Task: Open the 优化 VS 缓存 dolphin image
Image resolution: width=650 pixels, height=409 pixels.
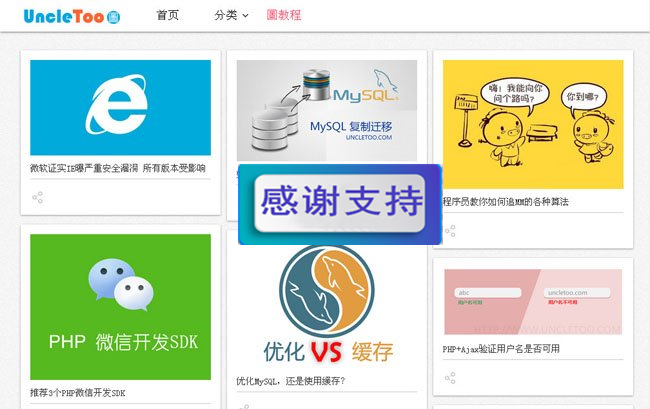Action: [x=327, y=306]
